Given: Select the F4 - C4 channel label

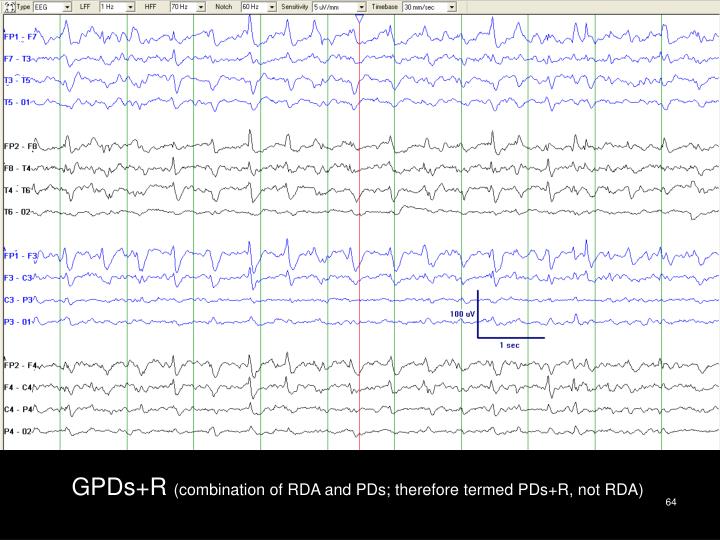Looking at the screenshot, I should (x=18, y=388).
